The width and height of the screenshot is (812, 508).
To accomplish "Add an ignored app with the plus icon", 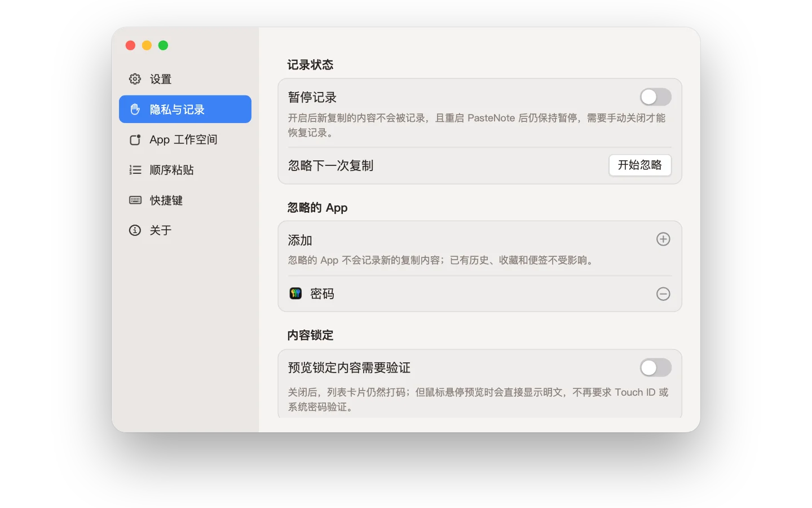I will [x=663, y=239].
